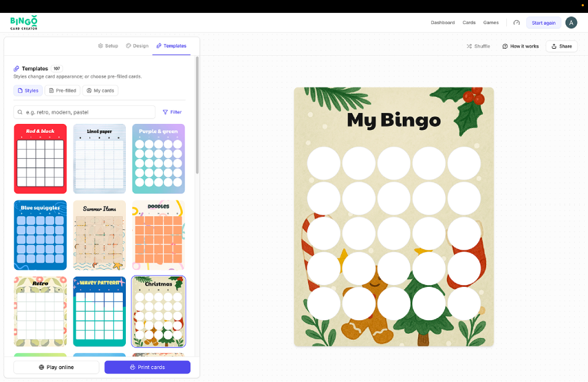The image size is (588, 382).
Task: Click the Start again button
Action: [543, 23]
